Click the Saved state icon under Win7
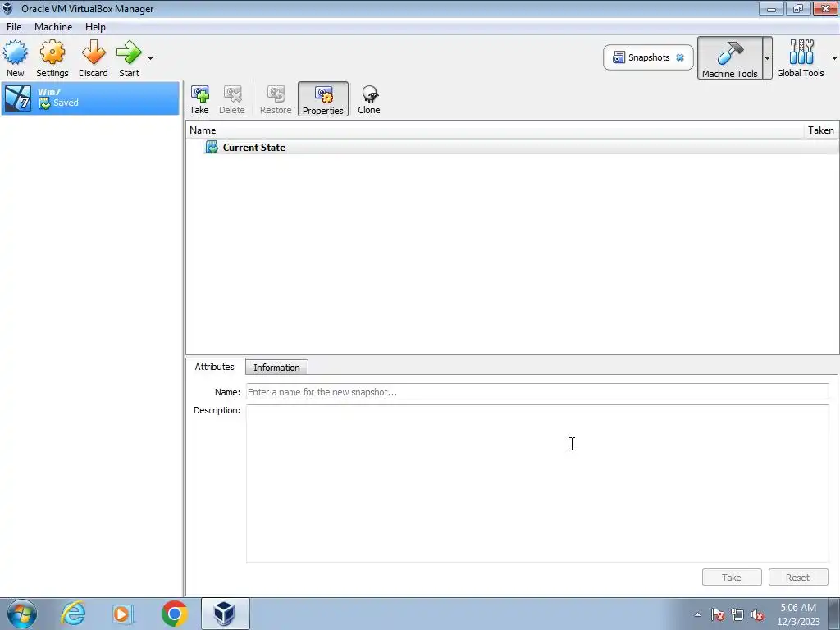Image resolution: width=840 pixels, height=630 pixels. tap(44, 103)
